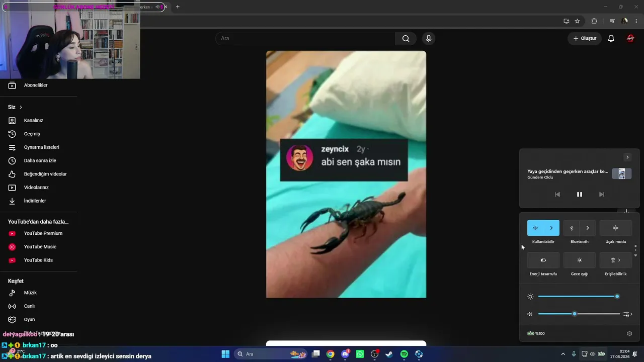The height and width of the screenshot is (362, 644).
Task: Toggle Enerji tasarrufu energy saver
Action: (543, 260)
